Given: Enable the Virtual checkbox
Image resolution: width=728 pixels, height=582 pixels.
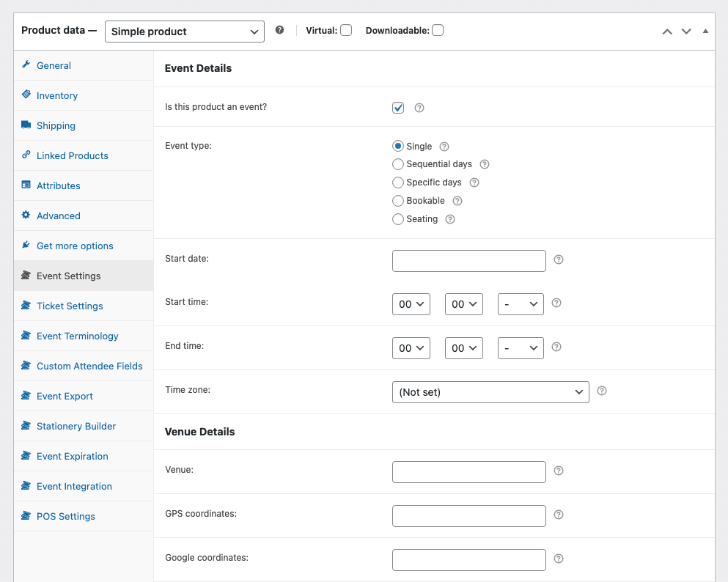Looking at the screenshot, I should coord(346,31).
